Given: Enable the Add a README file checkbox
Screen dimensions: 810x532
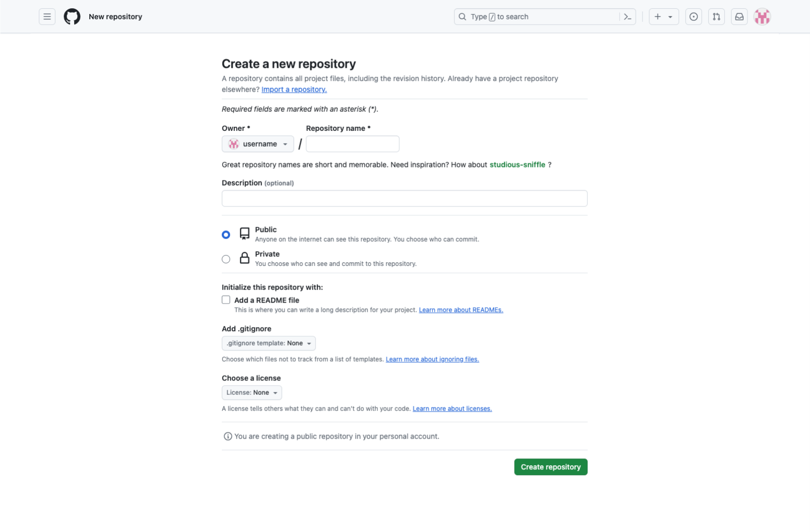Looking at the screenshot, I should [x=225, y=299].
